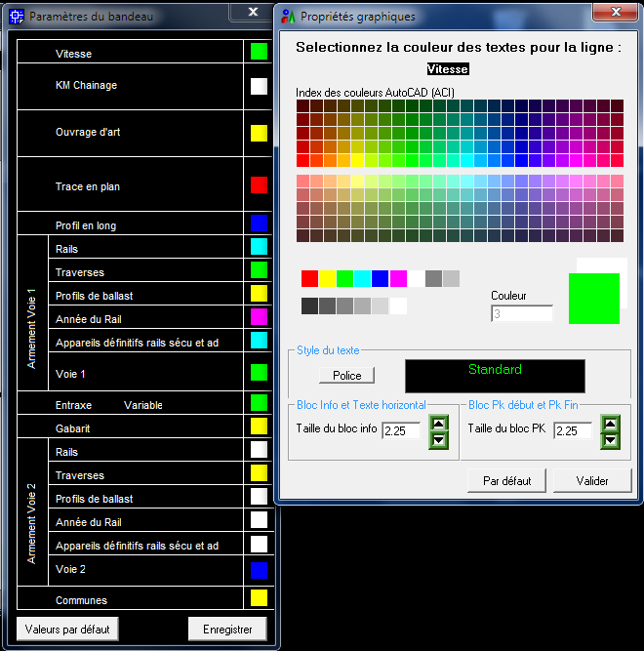Close the Propriétés graphiques dialog
The height and width of the screenshot is (651, 644).
616,12
